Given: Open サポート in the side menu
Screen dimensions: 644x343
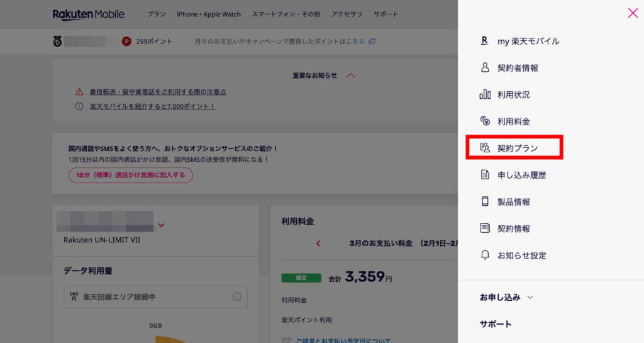Looking at the screenshot, I should click(496, 323).
